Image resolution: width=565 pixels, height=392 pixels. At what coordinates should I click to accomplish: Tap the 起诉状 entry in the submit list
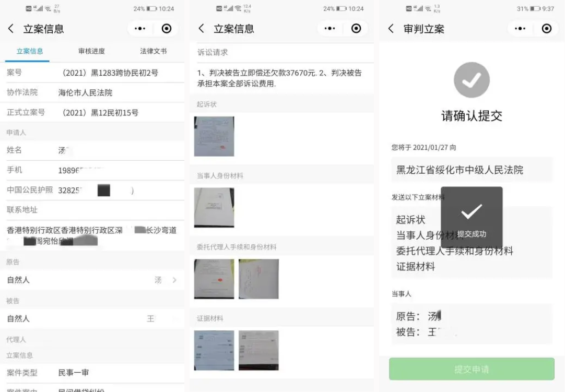(410, 219)
